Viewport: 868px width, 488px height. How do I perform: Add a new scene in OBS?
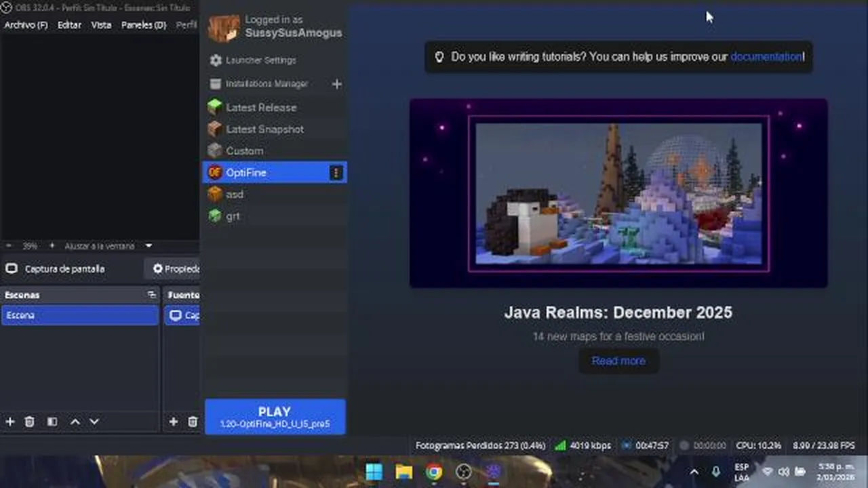click(10, 422)
